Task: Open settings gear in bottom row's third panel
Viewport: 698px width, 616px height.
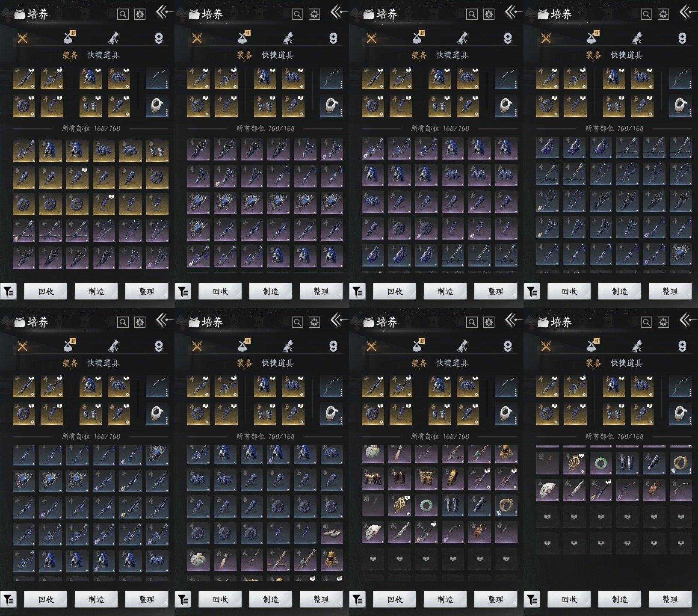Action: [489, 323]
